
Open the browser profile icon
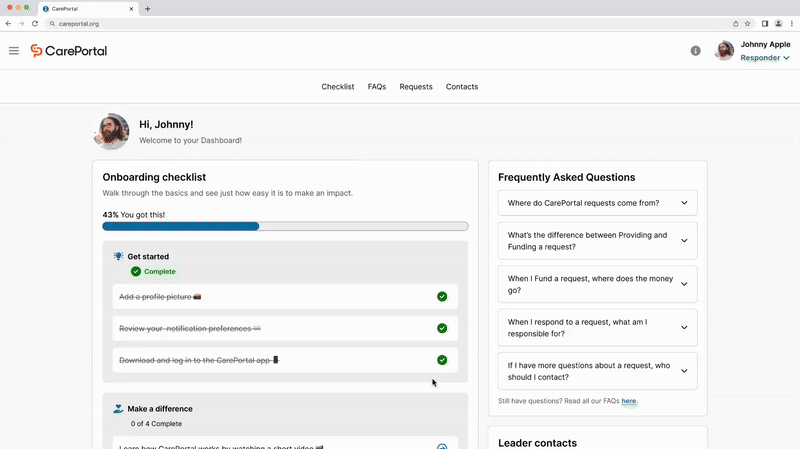[778, 23]
